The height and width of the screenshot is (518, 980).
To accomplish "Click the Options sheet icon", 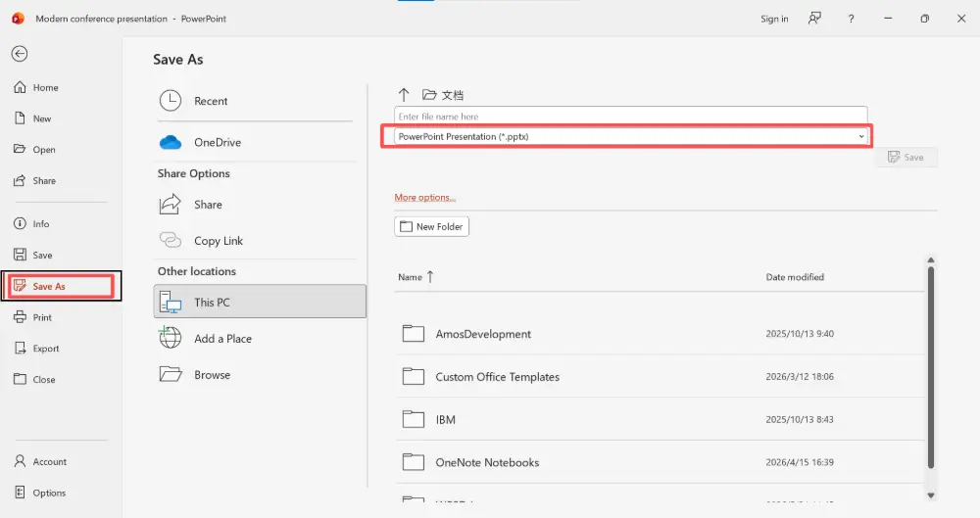I will (20, 493).
